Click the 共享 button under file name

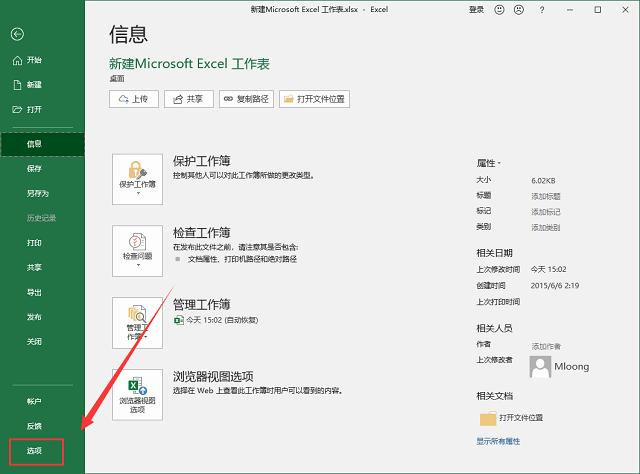click(189, 99)
